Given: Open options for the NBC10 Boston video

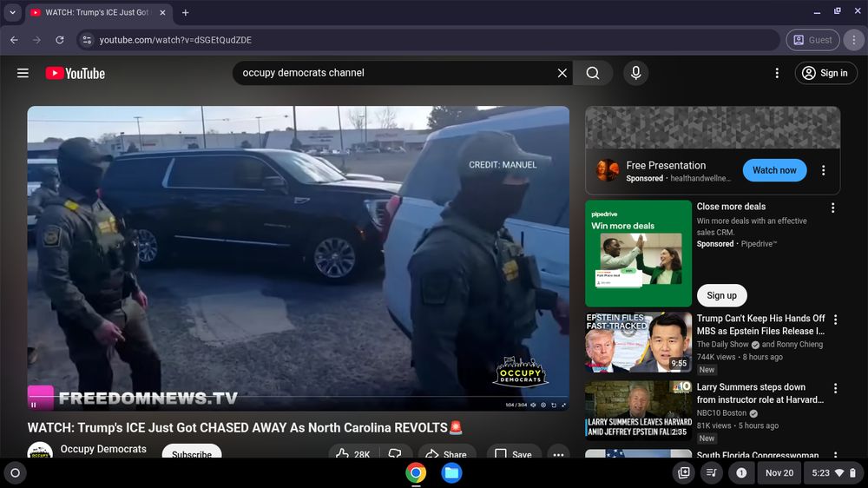Looking at the screenshot, I should 835,388.
